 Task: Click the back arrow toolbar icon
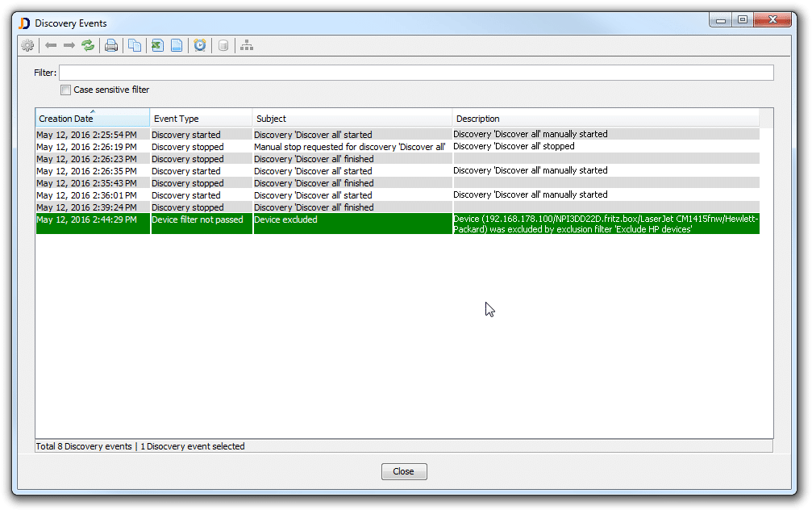pos(51,45)
